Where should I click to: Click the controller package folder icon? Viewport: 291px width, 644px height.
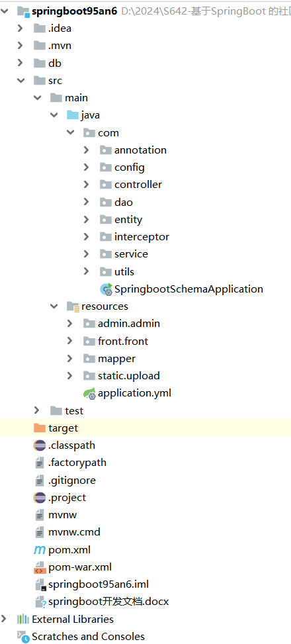[x=105, y=185]
